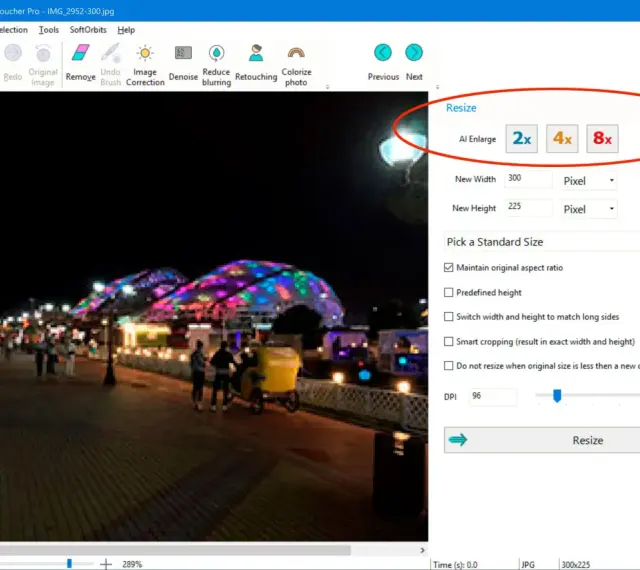The width and height of the screenshot is (640, 570).
Task: Open the Help menu
Action: pos(126,30)
